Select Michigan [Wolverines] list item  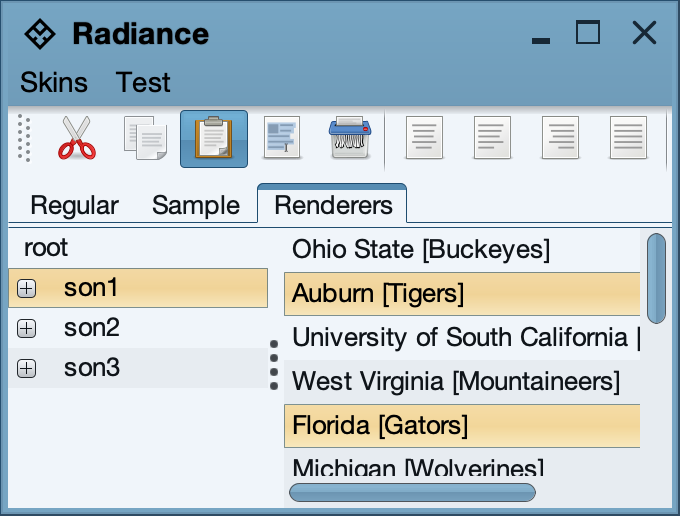point(462,463)
